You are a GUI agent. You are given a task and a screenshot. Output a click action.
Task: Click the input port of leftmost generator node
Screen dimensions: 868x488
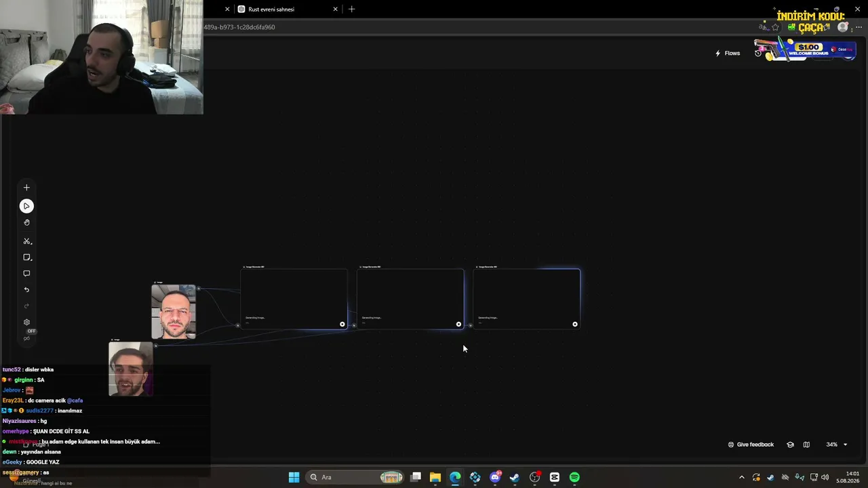click(x=237, y=325)
